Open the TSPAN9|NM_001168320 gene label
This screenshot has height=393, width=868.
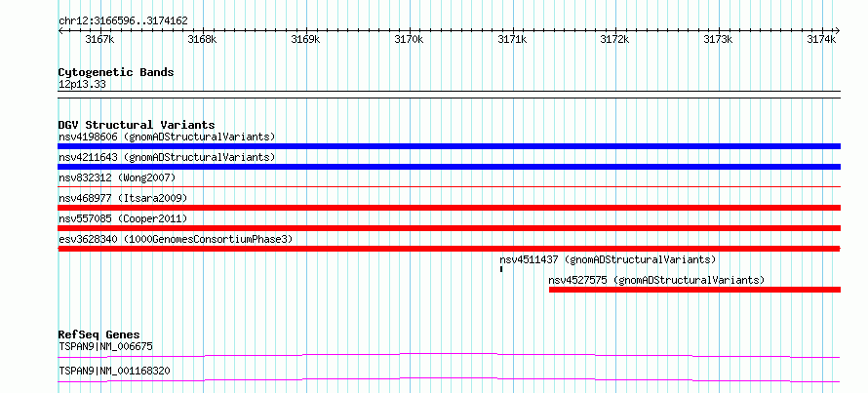tap(114, 371)
